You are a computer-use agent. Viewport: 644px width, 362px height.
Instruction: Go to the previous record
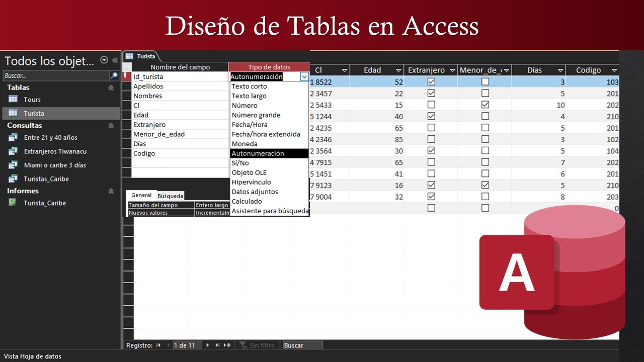(169, 345)
